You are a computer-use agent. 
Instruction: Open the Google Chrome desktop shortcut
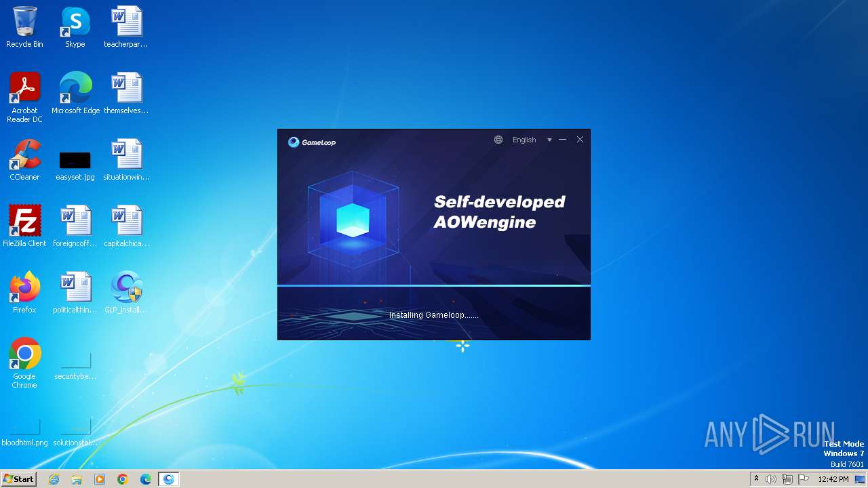click(24, 363)
